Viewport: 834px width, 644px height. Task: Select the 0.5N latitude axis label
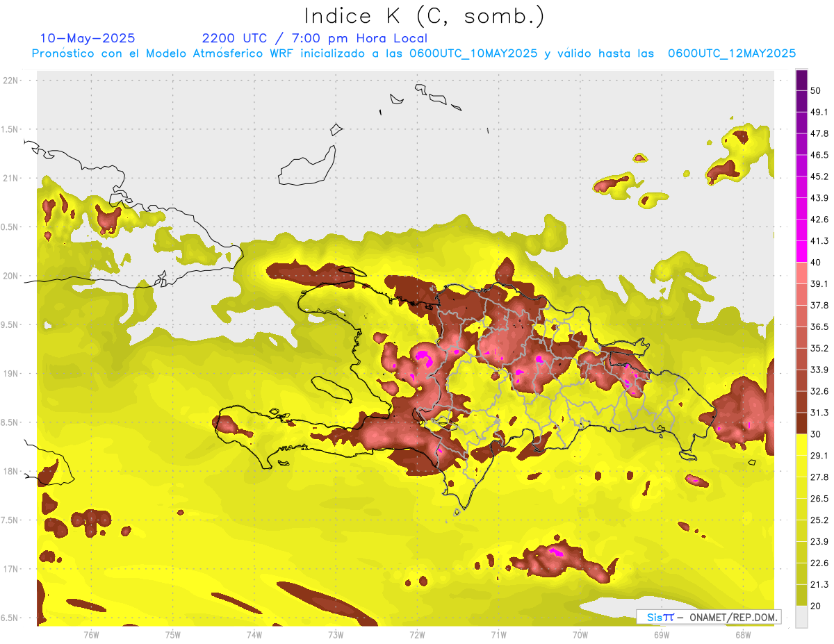tap(11, 227)
